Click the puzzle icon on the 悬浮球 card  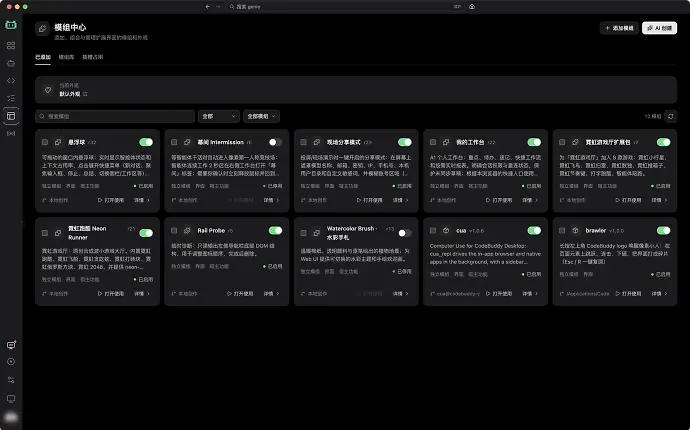click(58, 142)
